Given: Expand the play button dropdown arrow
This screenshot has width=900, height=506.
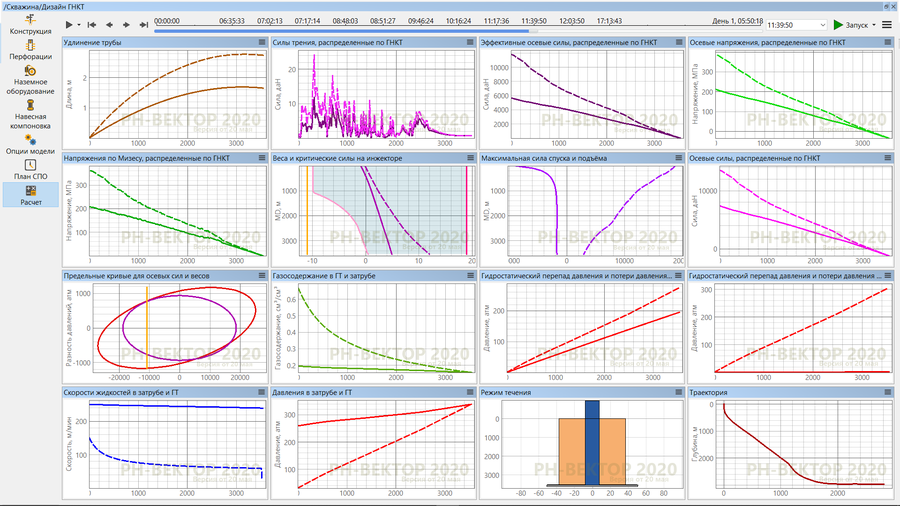Looking at the screenshot, I should 80,24.
